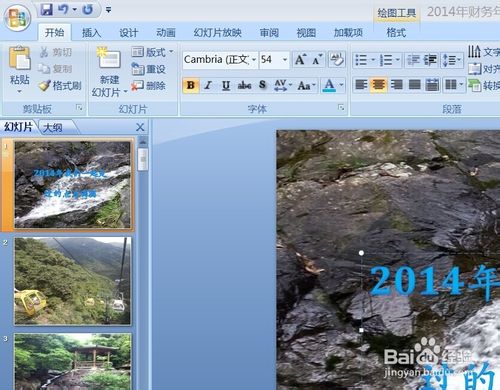Apply the font color A swatch
The width and height of the screenshot is (500, 390).
coord(329,85)
